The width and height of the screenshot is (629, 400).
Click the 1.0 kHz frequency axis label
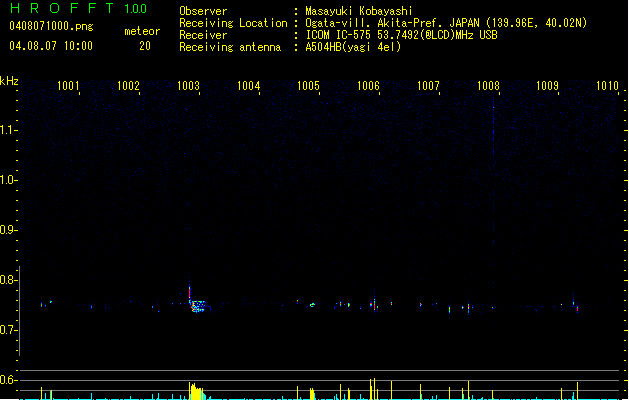coord(7,180)
